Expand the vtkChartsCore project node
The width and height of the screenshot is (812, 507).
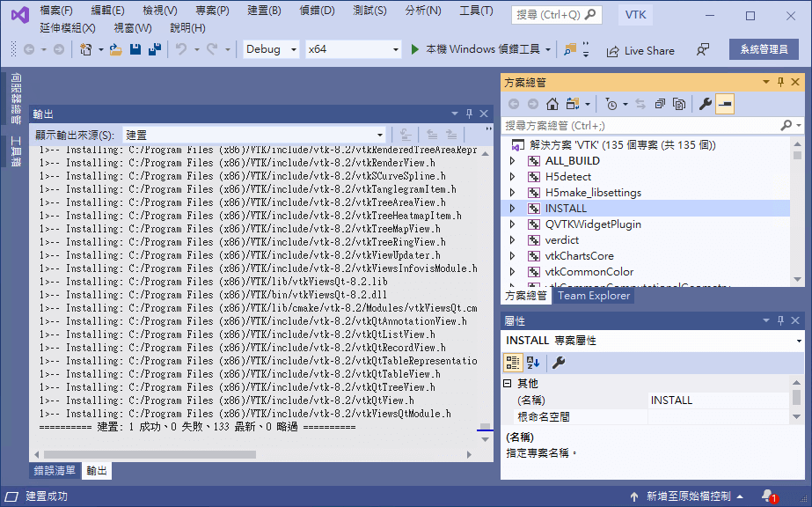click(513, 256)
